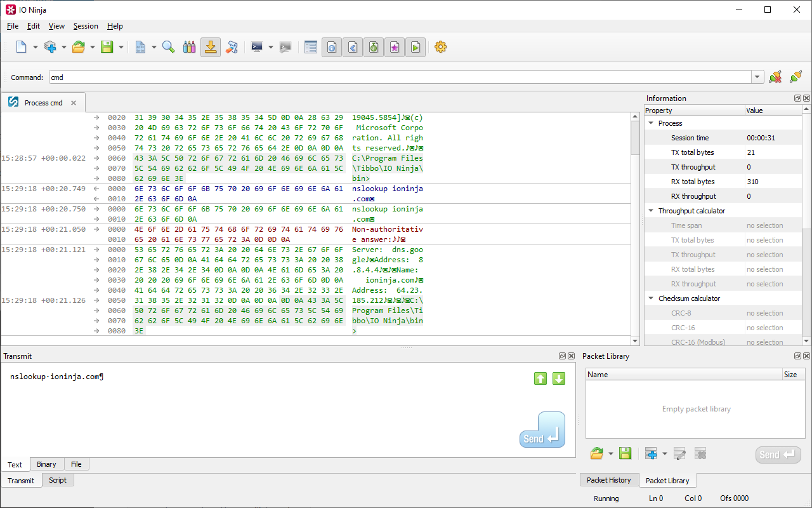This screenshot has width=812, height=508.
Task: Open the open-file dropdown arrow
Action: click(92, 47)
